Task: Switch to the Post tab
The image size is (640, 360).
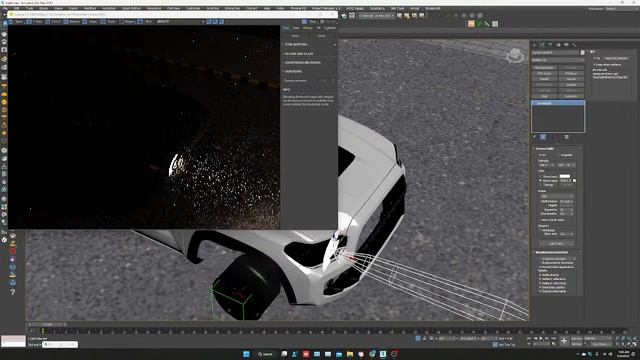Action: point(286,28)
